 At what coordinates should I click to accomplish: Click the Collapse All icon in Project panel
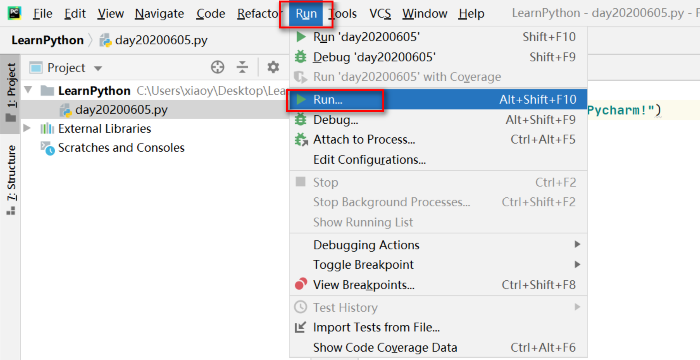point(242,67)
